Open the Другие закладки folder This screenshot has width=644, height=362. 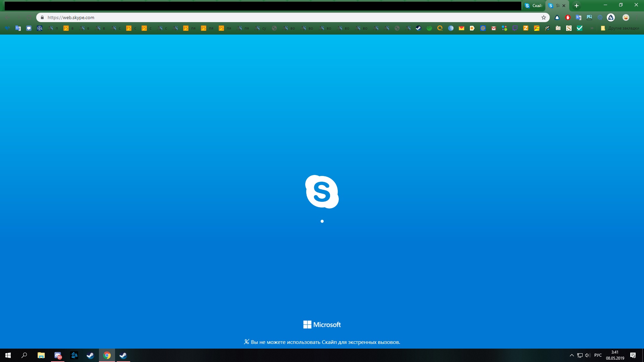pyautogui.click(x=620, y=28)
